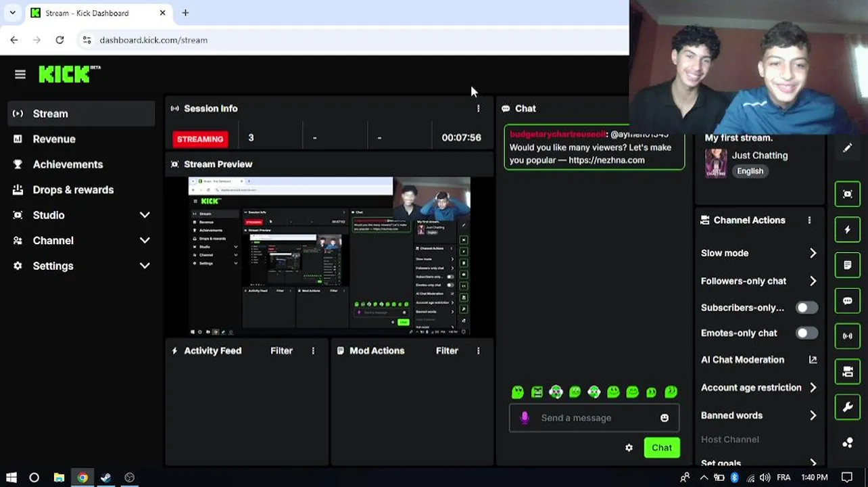Click the Studio item in the sidebar
The width and height of the screenshot is (868, 487).
pos(49,215)
